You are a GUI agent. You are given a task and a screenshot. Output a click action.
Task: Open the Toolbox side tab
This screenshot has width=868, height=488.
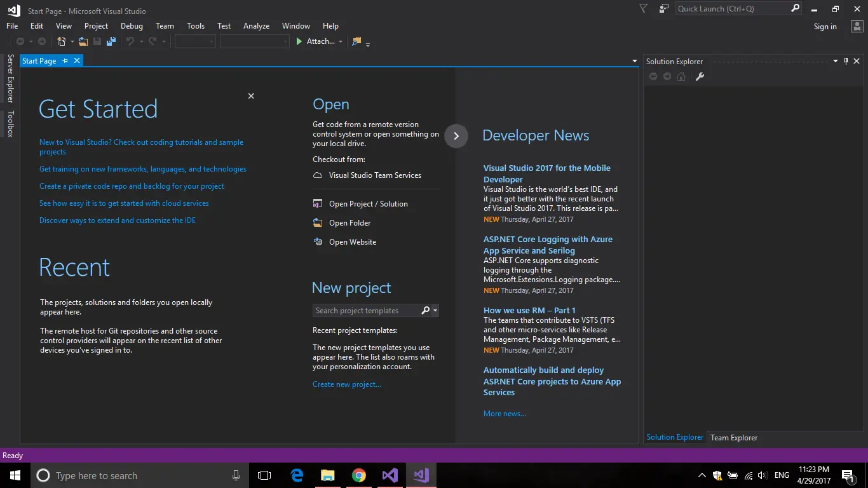tap(10, 124)
